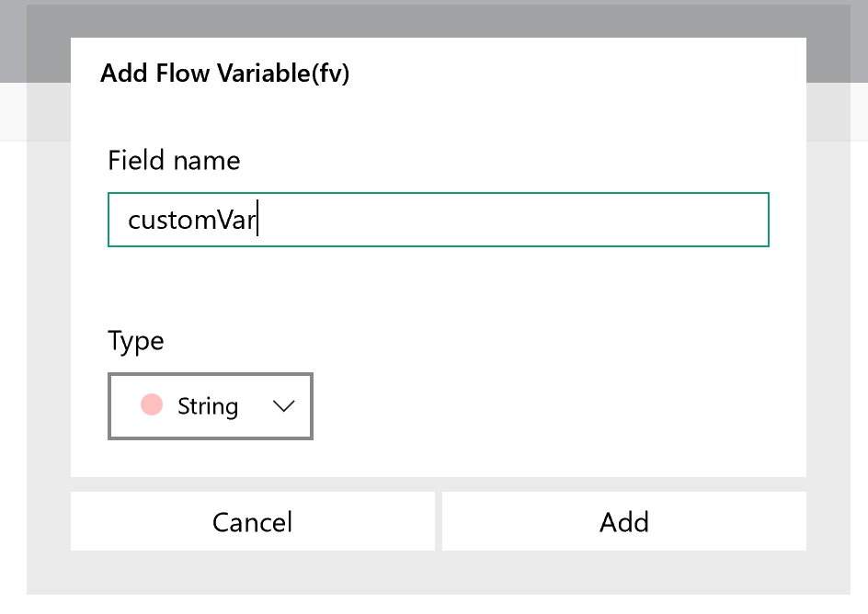Confirm the variable with the Add button
Screen dimensions: 868x614
tap(623, 521)
